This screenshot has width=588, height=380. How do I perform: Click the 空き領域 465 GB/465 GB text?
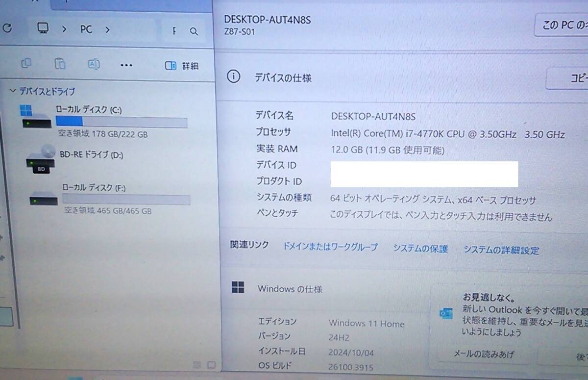pyautogui.click(x=108, y=211)
